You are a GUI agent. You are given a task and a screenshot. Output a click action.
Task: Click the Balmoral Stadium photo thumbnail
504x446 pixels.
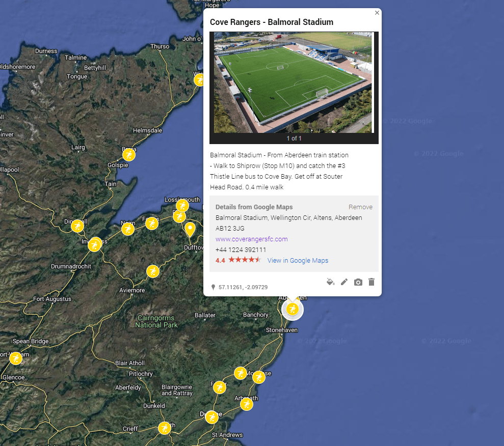[294, 82]
